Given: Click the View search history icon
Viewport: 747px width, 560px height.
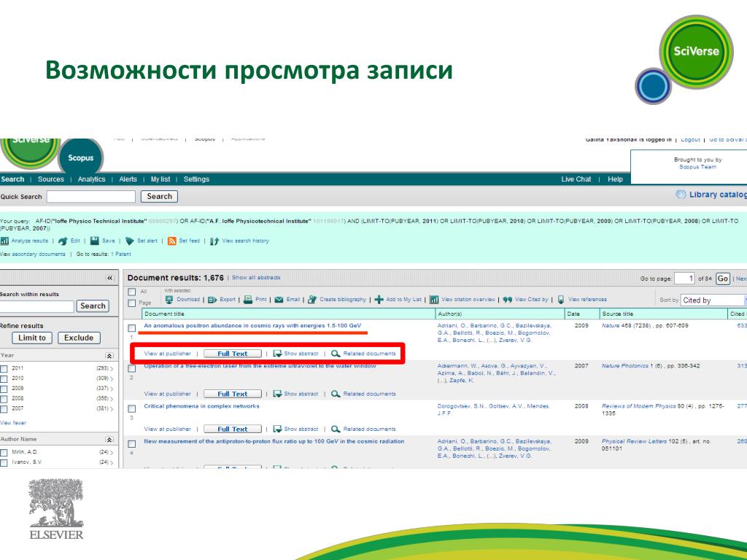Looking at the screenshot, I should point(214,241).
